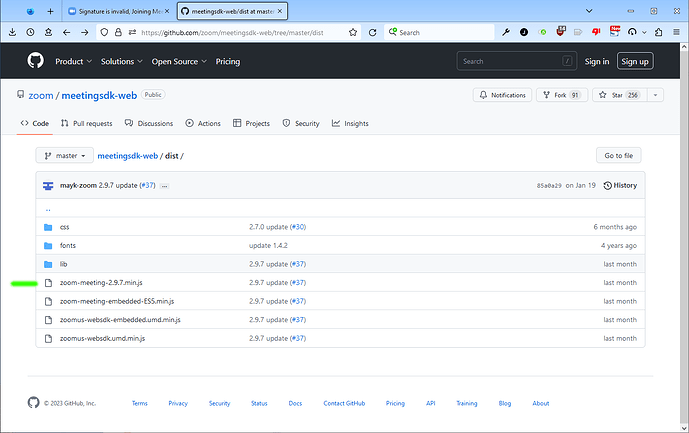Expand the toolbar extension dropdown arrow
689x433 pixels.
click(644, 32)
